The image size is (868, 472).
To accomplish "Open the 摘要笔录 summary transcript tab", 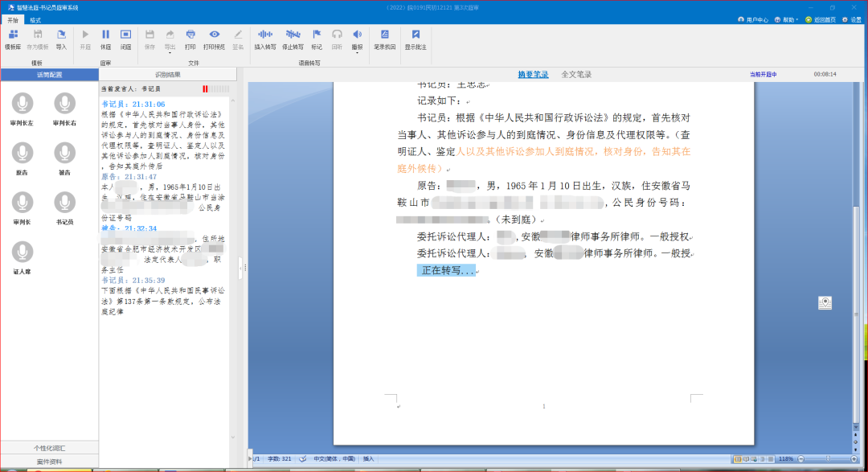I will [533, 74].
